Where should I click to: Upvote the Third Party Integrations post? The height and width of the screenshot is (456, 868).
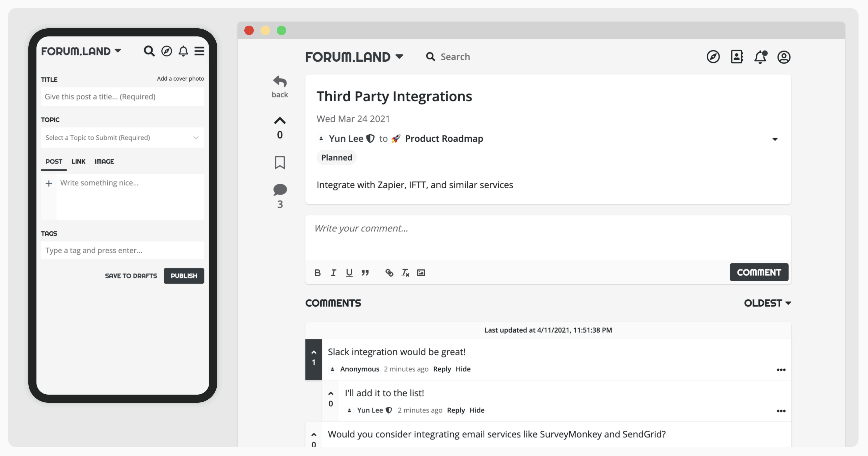[x=280, y=121]
